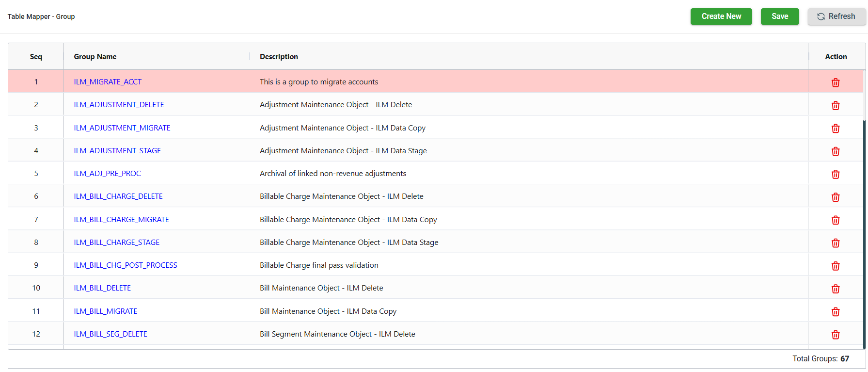Open the ILM_ADJUSTMENT_STAGE group link
This screenshot has height=372, width=868.
pyautogui.click(x=117, y=151)
